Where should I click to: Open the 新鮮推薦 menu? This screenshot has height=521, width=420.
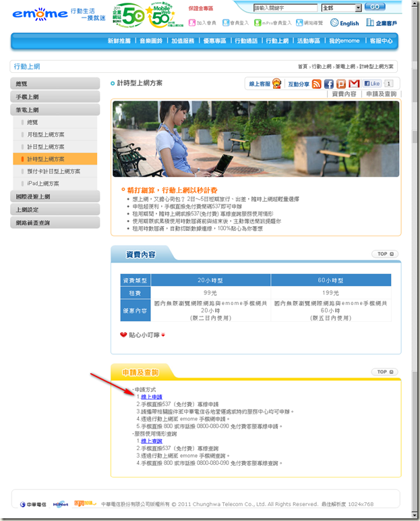[119, 41]
